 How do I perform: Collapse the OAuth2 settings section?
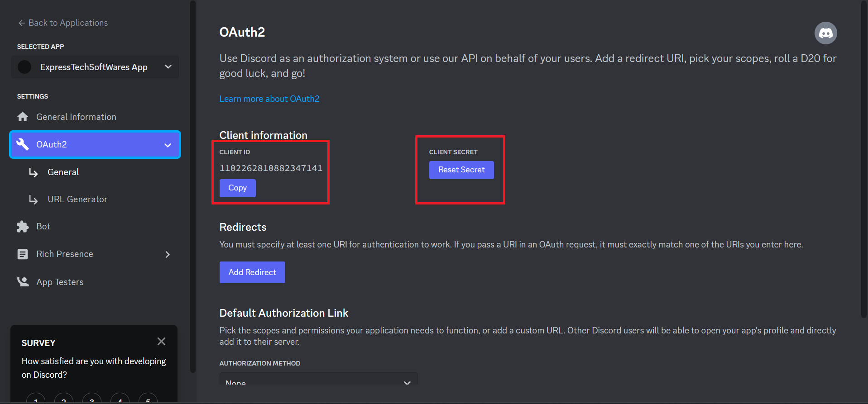pos(168,145)
